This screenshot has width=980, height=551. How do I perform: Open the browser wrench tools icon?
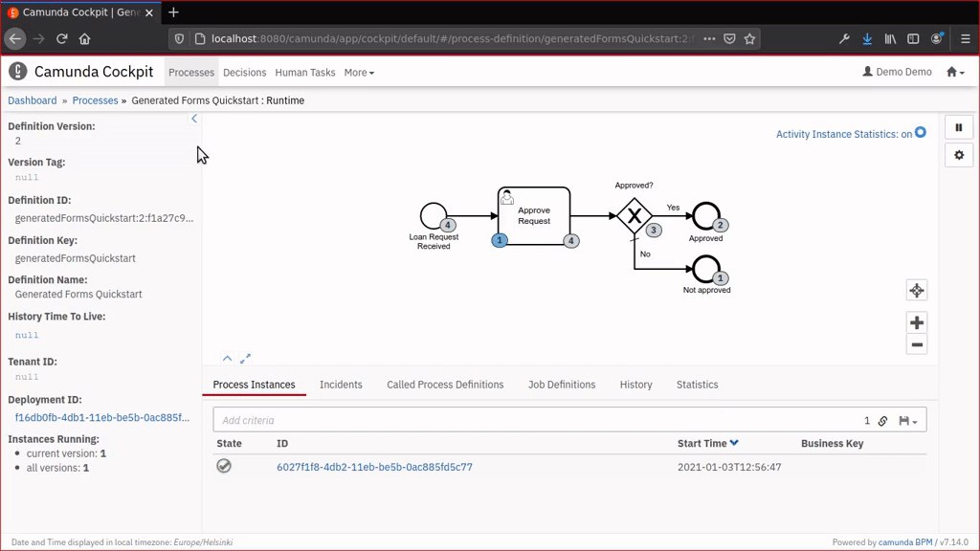tap(844, 38)
